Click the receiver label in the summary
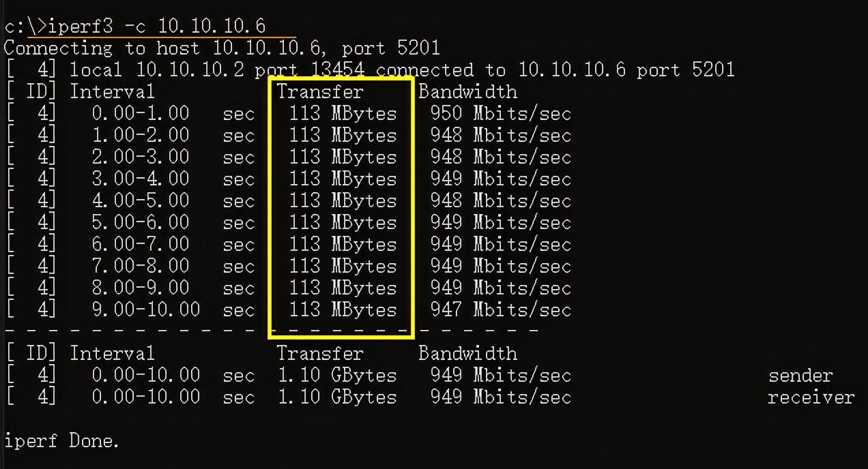 click(811, 397)
